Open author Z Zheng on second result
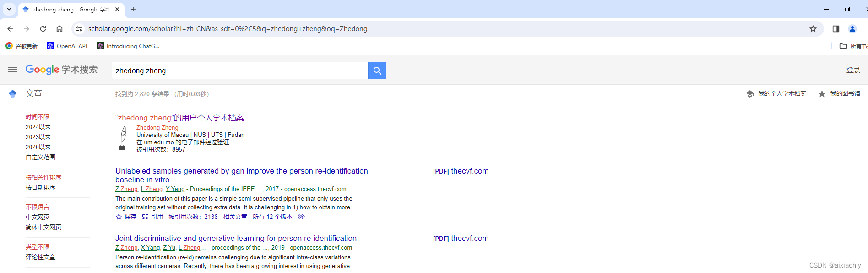This screenshot has height=273, width=868. (x=126, y=247)
